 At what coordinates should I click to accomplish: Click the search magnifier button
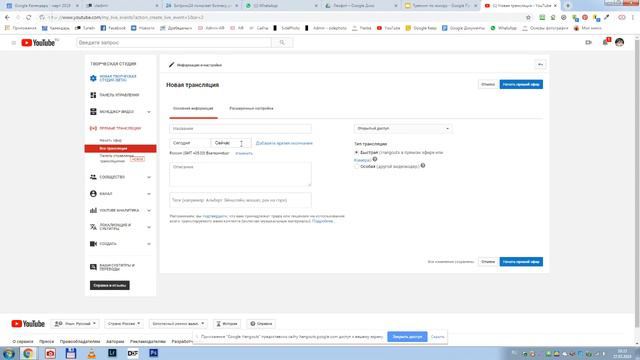coord(282,42)
